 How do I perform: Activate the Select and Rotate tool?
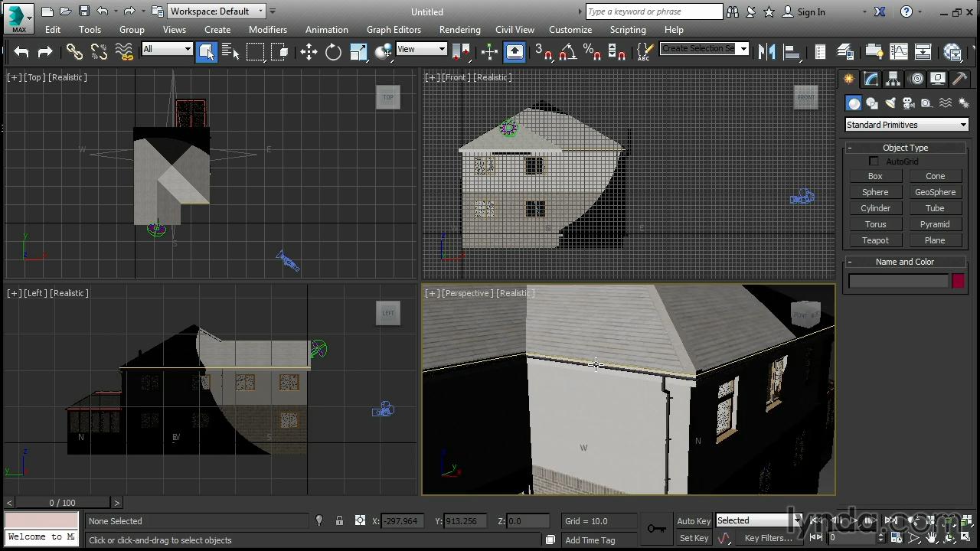coord(333,51)
